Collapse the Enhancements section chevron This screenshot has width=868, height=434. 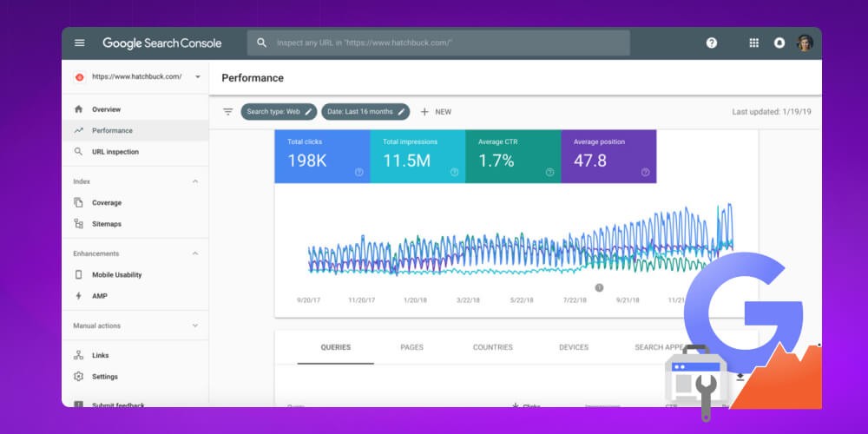click(x=194, y=253)
